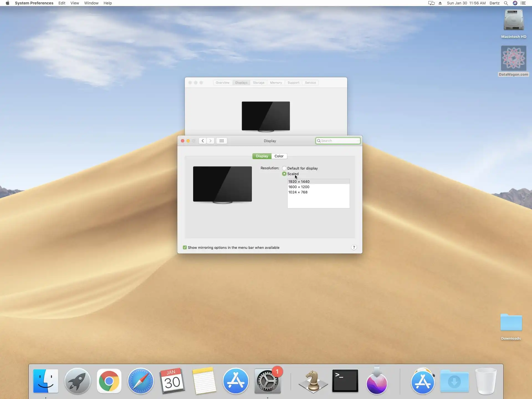Click the Spotlight search magnifier icon
Viewport: 532px width, 399px height.
506,3
